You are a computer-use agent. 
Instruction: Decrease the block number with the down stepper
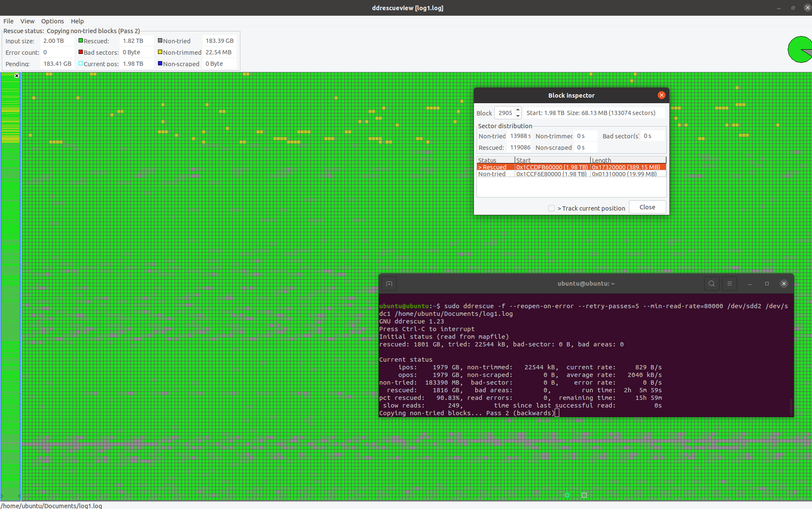[518, 115]
